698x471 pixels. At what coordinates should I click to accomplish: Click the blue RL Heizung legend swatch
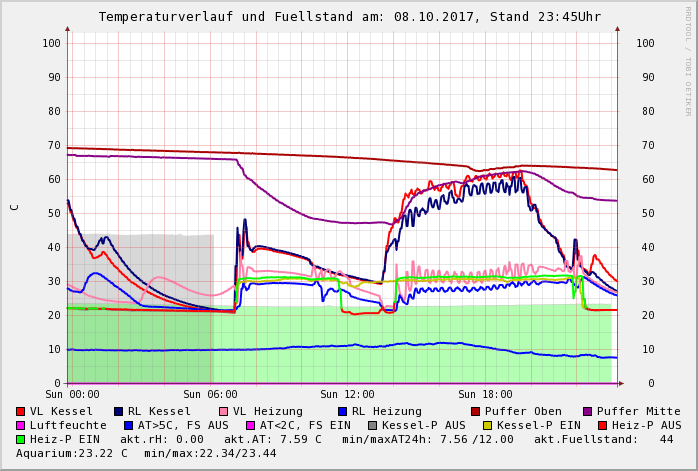pos(343,411)
